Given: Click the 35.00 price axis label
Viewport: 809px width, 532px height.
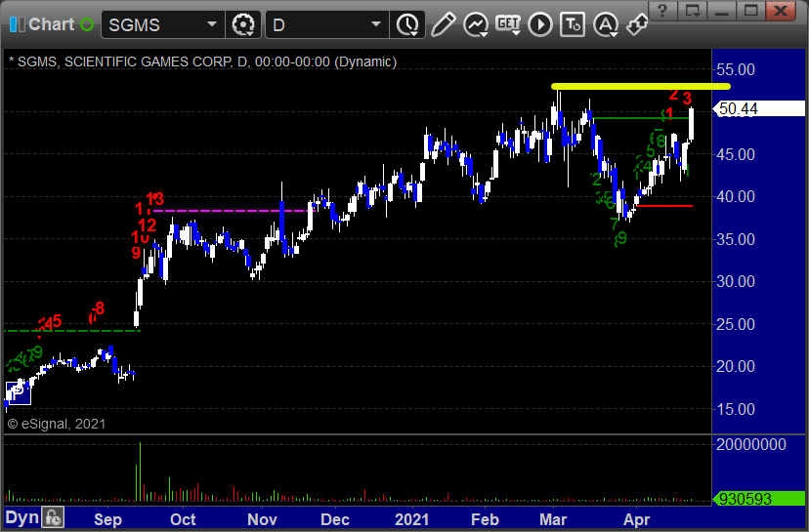Looking at the screenshot, I should 735,239.
